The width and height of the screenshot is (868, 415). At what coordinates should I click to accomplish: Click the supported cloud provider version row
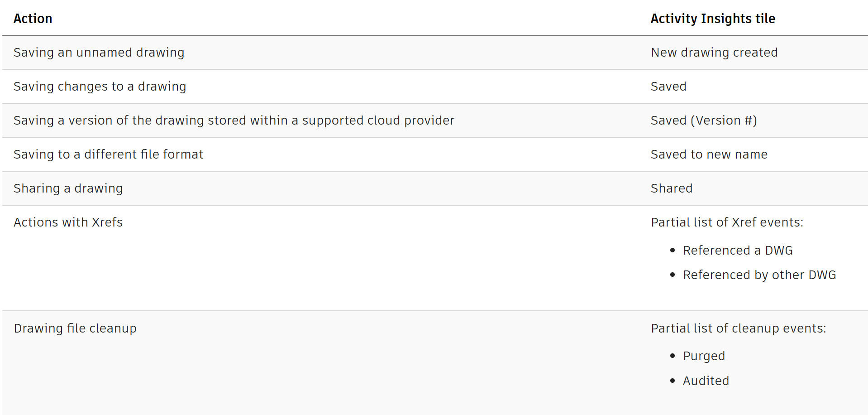point(234,121)
